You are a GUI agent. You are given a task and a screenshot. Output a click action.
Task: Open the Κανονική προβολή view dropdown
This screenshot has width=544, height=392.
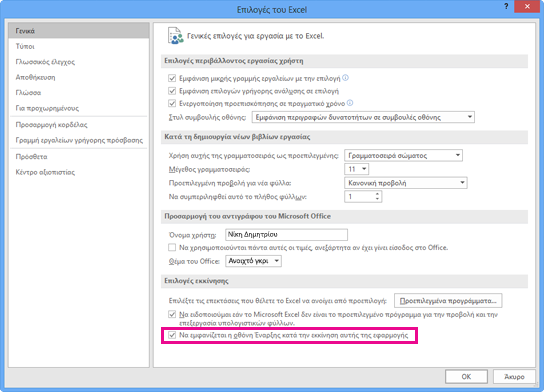[x=406, y=183]
